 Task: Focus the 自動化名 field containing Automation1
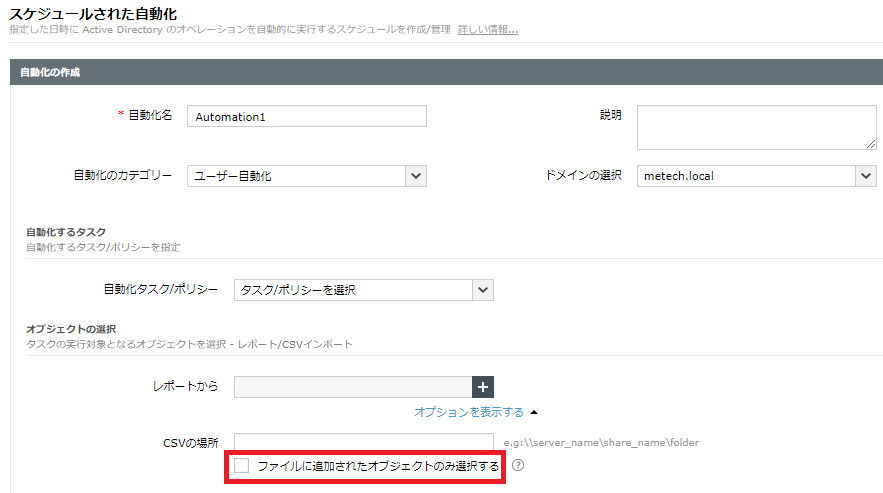(307, 116)
